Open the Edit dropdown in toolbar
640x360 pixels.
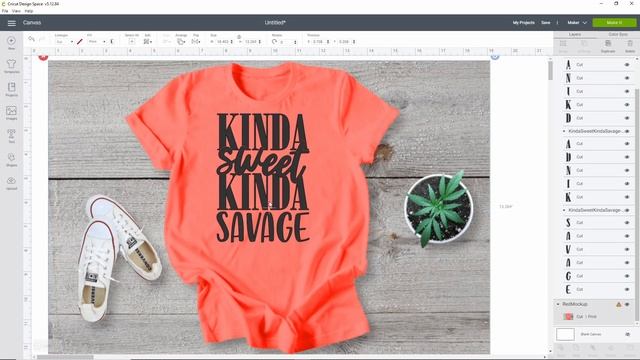click(x=148, y=42)
